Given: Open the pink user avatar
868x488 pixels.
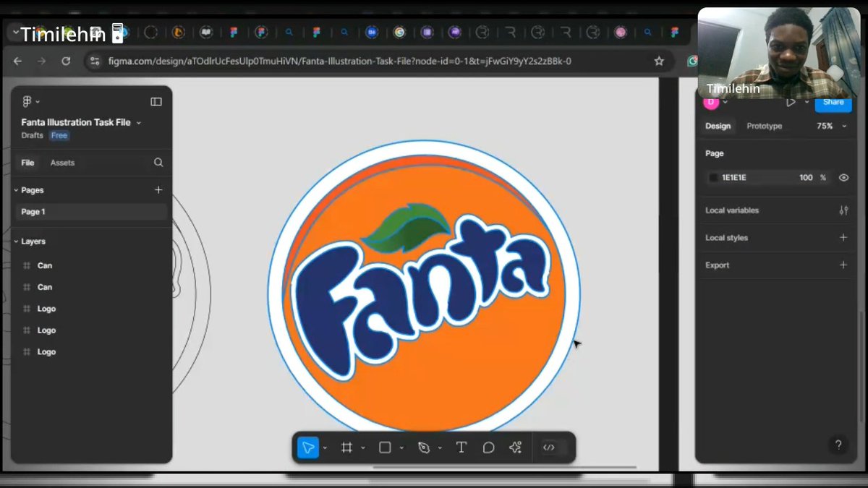Looking at the screenshot, I should [711, 102].
